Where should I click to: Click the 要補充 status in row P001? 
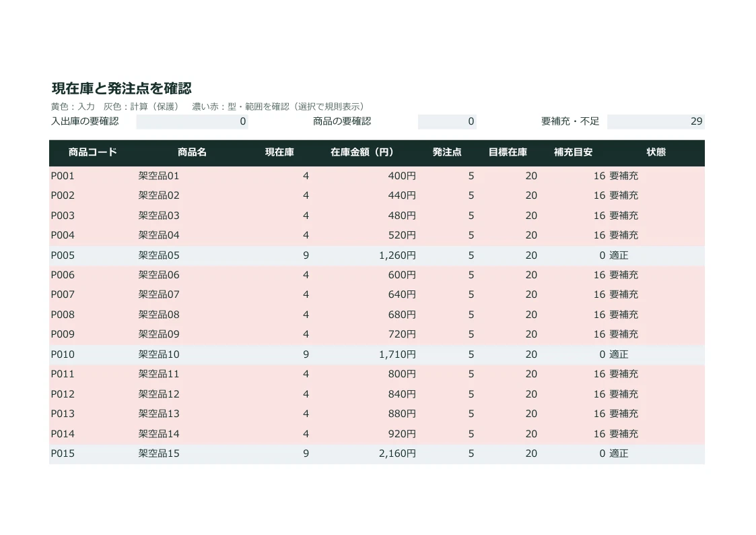coord(624,176)
